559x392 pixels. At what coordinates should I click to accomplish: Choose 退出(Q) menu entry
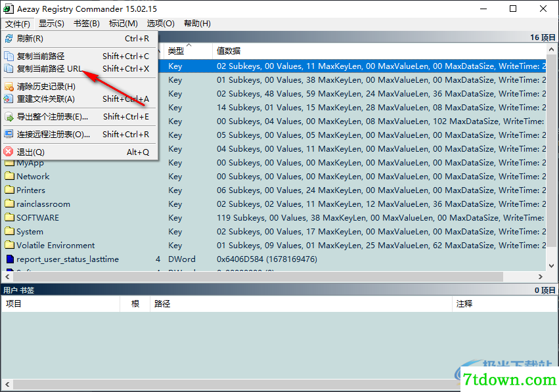click(80, 152)
